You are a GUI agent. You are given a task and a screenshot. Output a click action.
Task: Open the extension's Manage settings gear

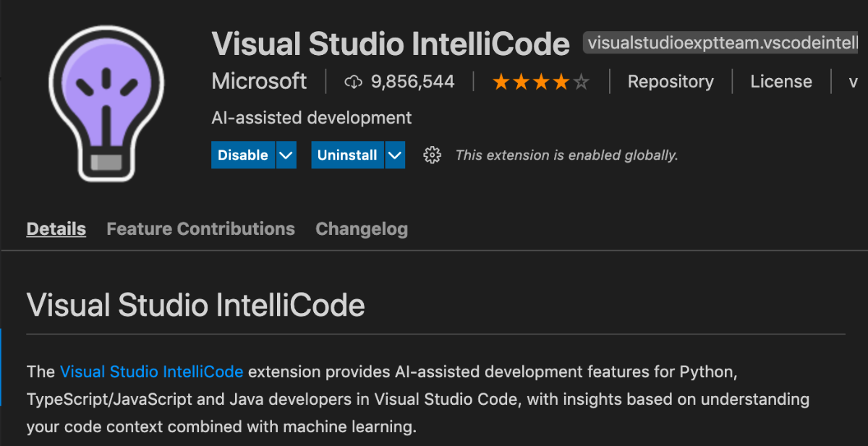[x=432, y=155]
